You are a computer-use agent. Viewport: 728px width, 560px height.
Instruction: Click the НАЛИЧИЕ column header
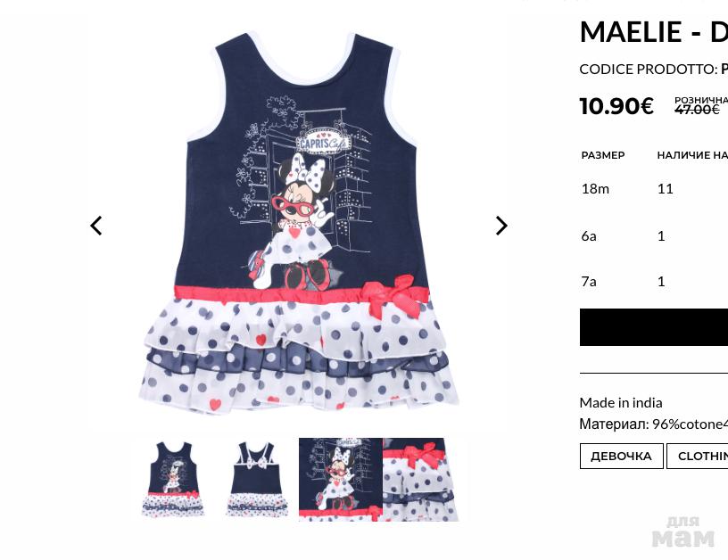(692, 155)
